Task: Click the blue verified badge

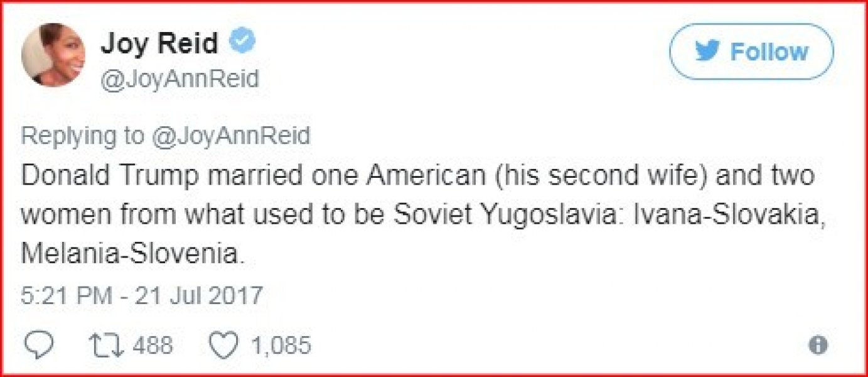Action: pos(241,43)
